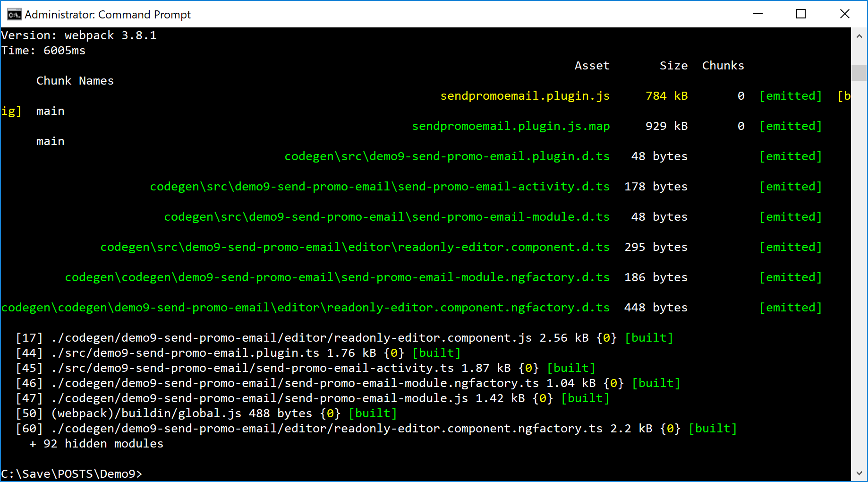Click 'codegen\src\demo9-send-promo-email.plugin.d.ts' asset
Screen dimensions: 868x482
coord(447,156)
